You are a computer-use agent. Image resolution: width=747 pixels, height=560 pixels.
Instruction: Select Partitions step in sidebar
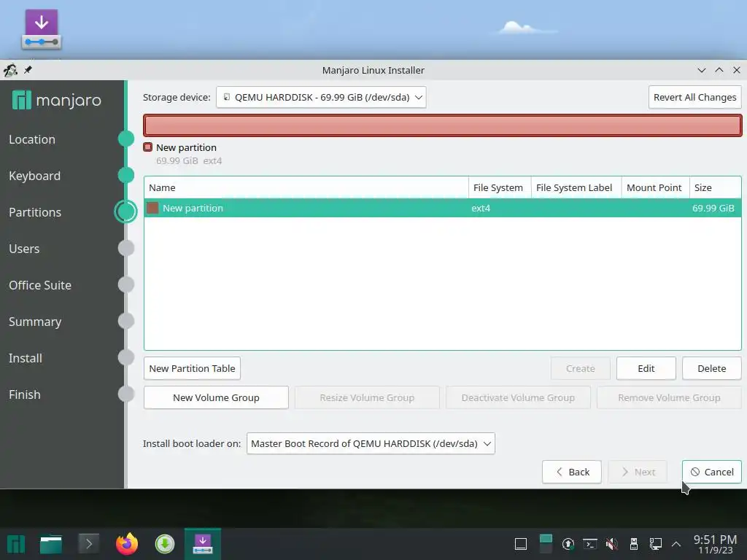[35, 212]
